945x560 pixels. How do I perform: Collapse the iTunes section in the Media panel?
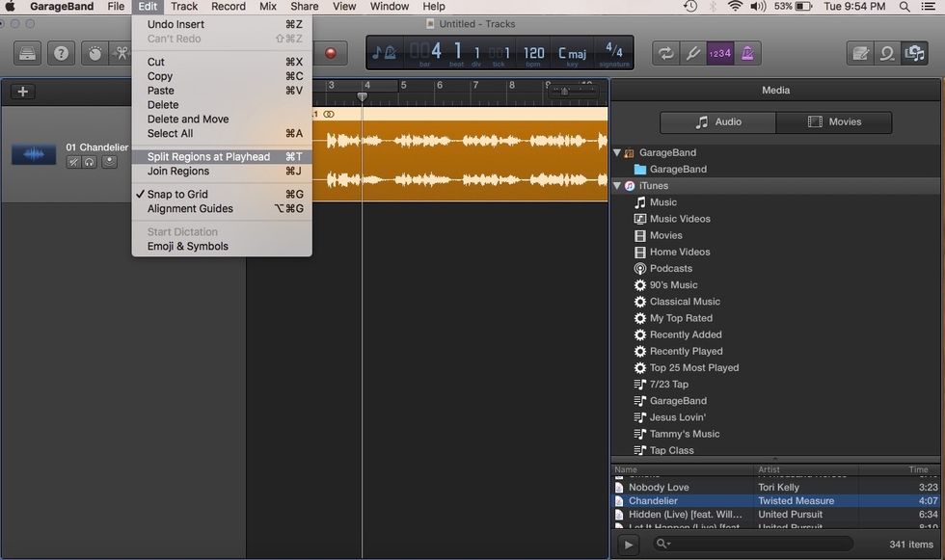(x=617, y=185)
